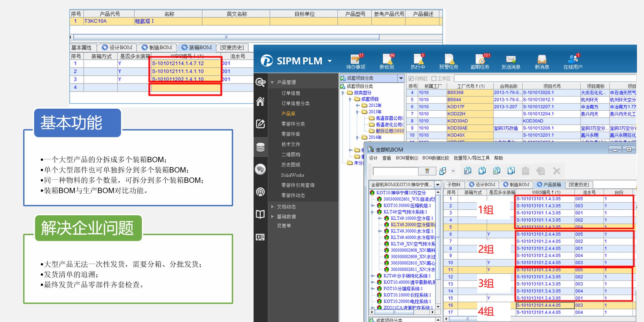The width and height of the screenshot is (644, 322).
Task: Click the gray X delete icon in BOM toolbar
Action: [556, 171]
